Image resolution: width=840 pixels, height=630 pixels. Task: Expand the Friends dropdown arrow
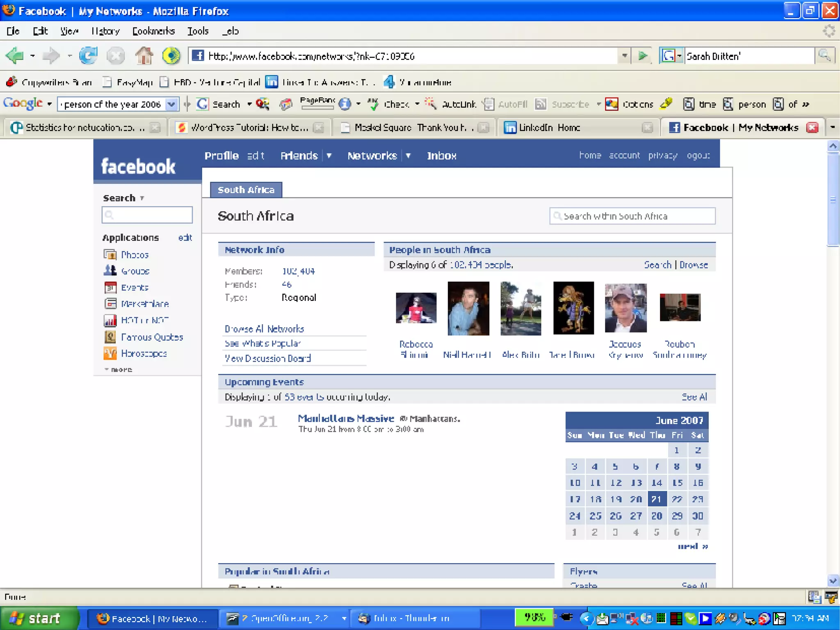(x=329, y=156)
